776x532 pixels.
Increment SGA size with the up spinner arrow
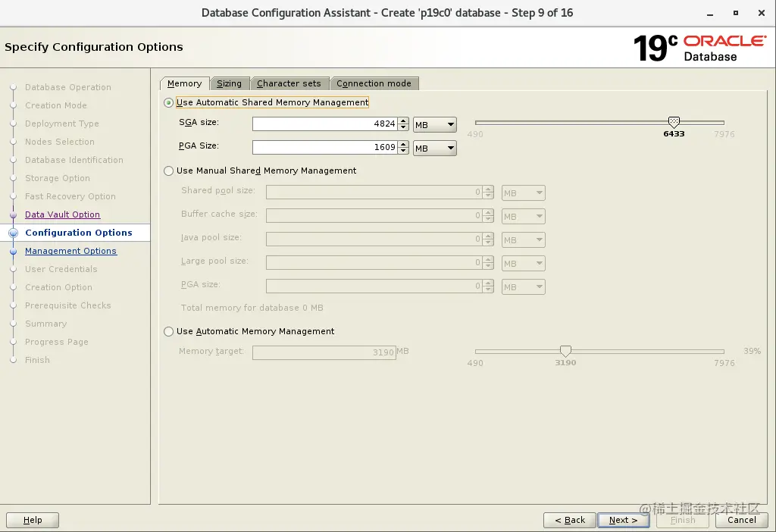403,120
